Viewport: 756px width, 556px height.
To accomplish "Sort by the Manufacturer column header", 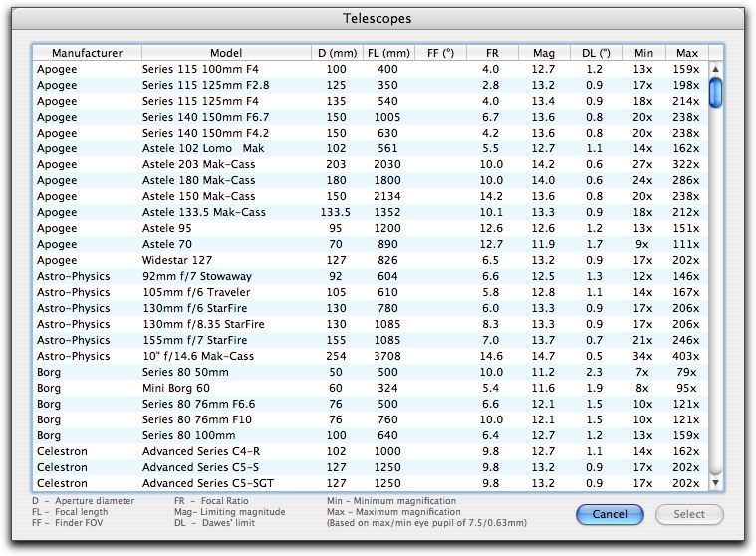I will [87, 53].
